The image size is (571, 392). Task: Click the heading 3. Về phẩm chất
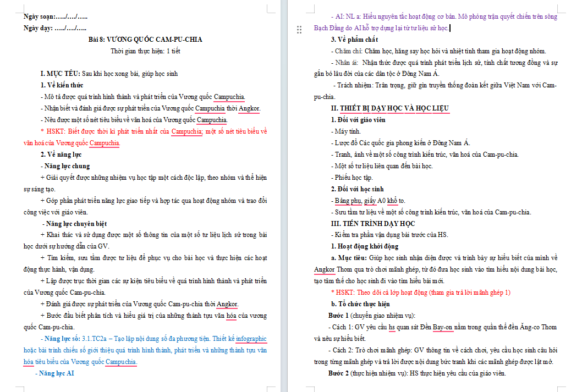coord(354,39)
